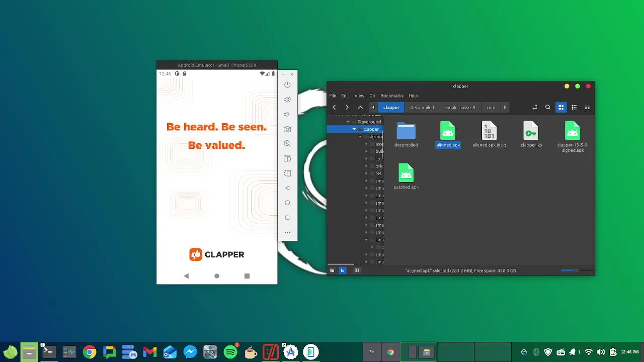644x362 pixels.
Task: Tap Android back button on phone screen
Action: coord(187,276)
